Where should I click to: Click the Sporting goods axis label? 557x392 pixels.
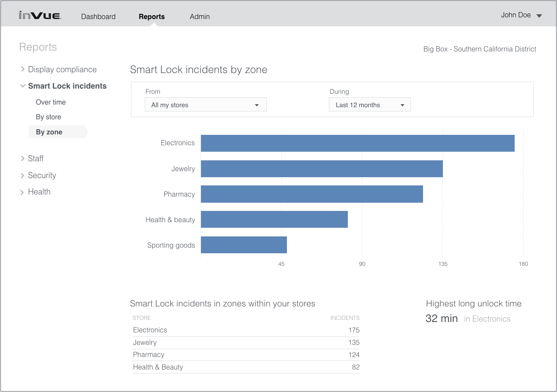point(171,245)
